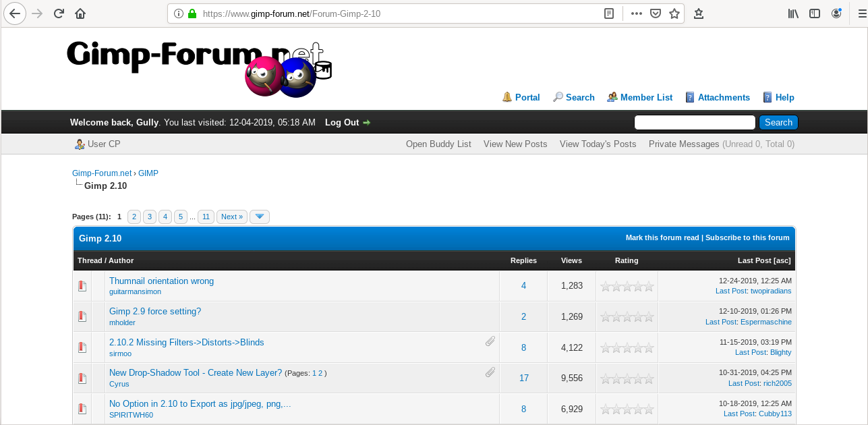Open the Firefox account avatar icon
Viewport: 868px width, 425px height.
836,13
